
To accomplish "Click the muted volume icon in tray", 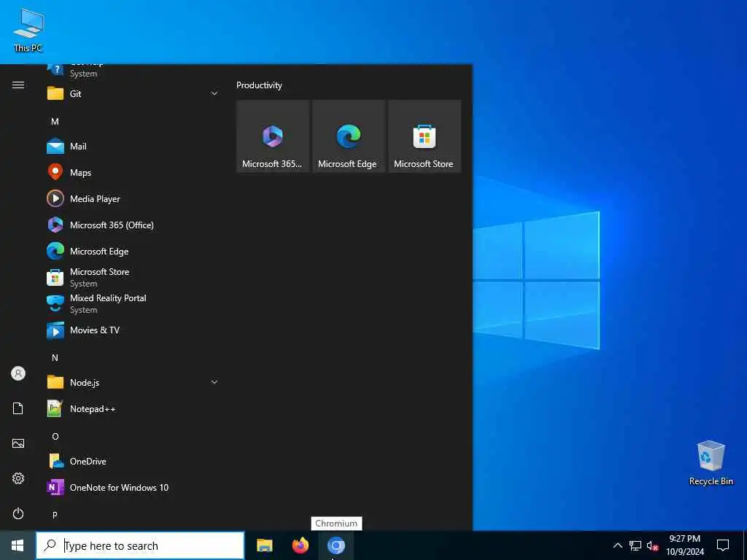I will point(652,545).
